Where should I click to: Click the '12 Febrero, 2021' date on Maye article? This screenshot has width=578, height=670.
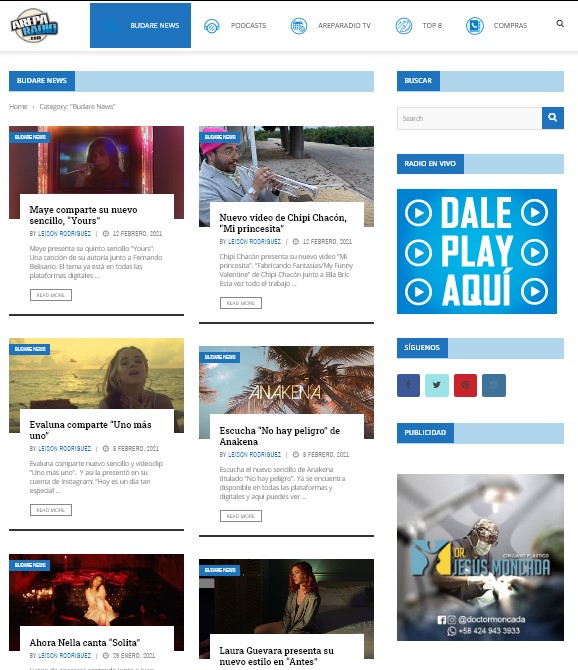(x=137, y=234)
